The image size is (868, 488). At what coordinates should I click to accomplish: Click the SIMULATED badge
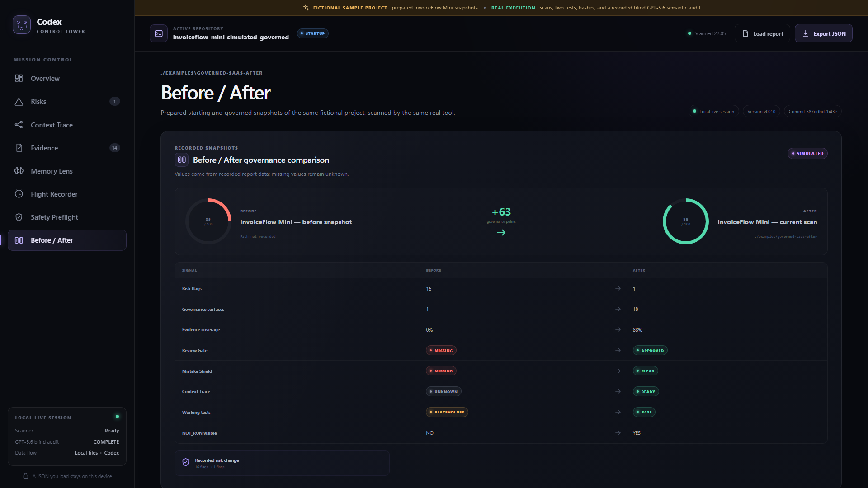807,154
